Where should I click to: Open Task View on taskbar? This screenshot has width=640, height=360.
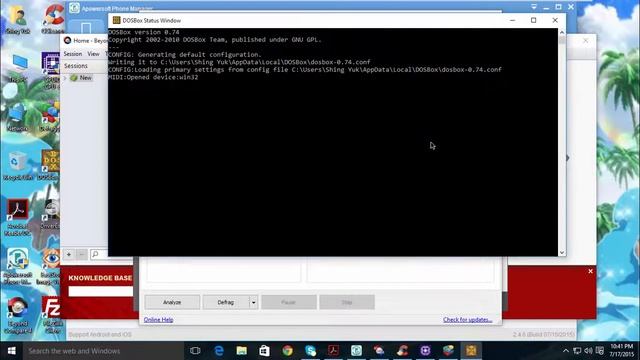[x=195, y=351]
